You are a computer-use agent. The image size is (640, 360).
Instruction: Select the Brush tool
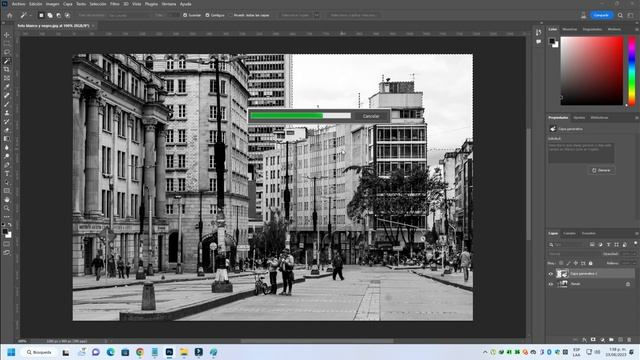coord(7,104)
